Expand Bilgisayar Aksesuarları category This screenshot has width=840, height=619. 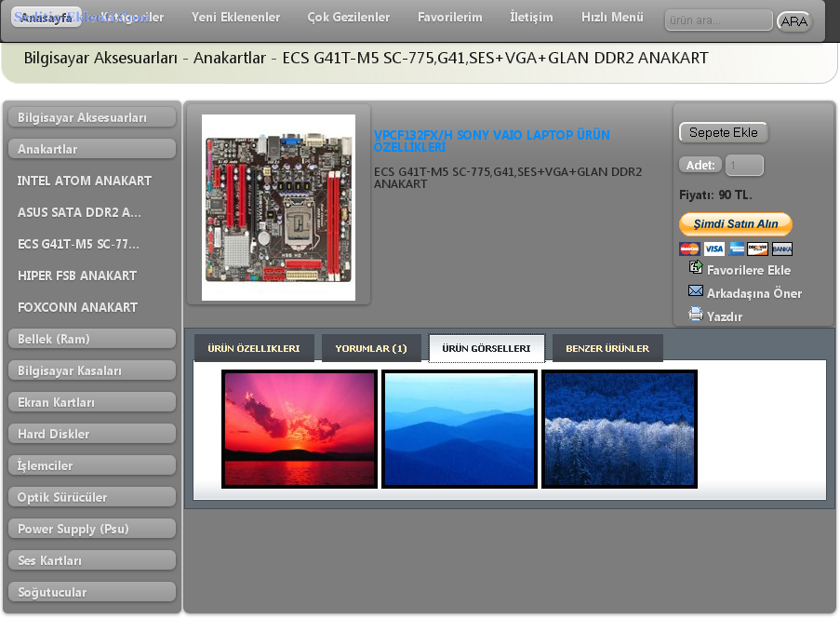pos(92,117)
